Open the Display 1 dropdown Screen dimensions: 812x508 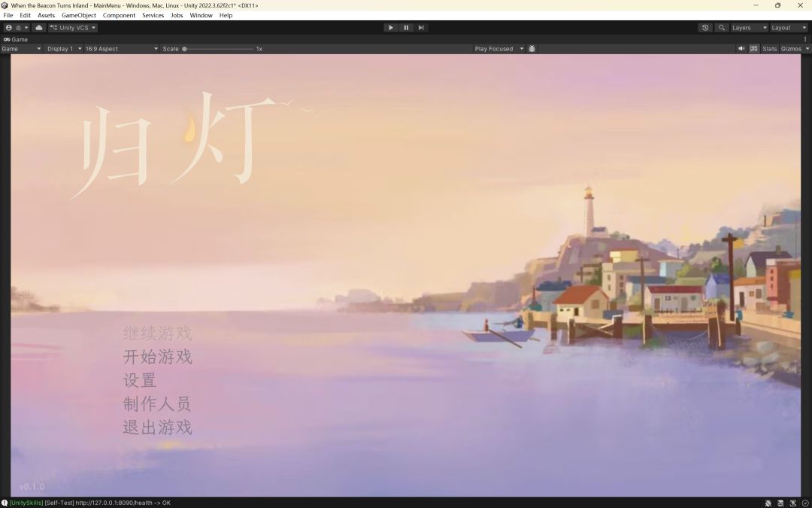click(x=64, y=49)
